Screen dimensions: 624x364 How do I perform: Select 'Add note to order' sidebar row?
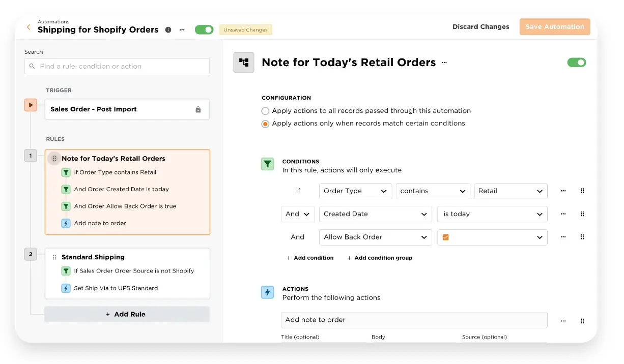coord(100,223)
